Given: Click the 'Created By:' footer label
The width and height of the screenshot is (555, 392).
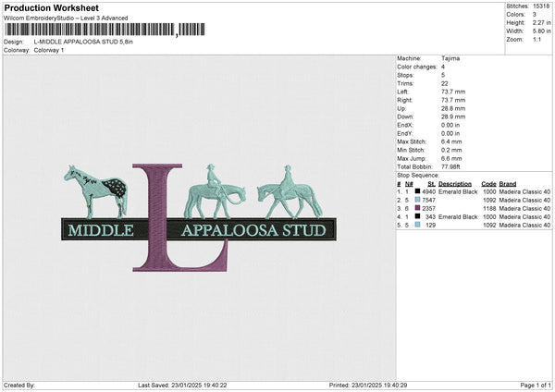Looking at the screenshot, I should coord(19,385).
